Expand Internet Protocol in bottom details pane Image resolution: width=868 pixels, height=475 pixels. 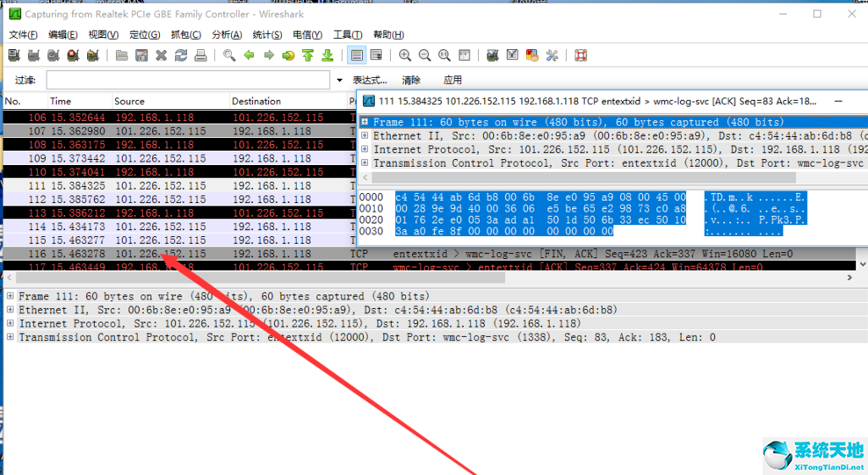pos(10,323)
